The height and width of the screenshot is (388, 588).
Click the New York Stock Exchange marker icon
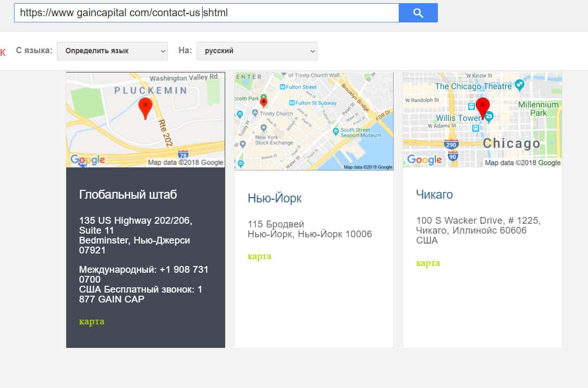pyautogui.click(x=264, y=128)
